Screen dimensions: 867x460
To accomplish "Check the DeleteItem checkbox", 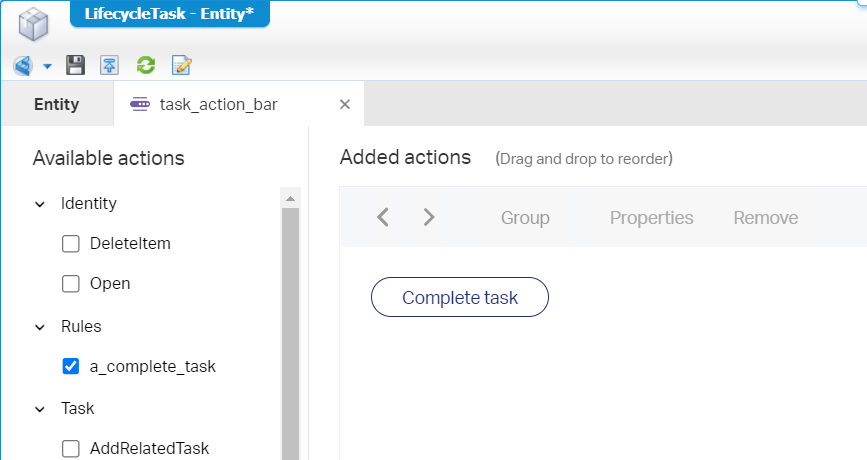I will point(71,244).
